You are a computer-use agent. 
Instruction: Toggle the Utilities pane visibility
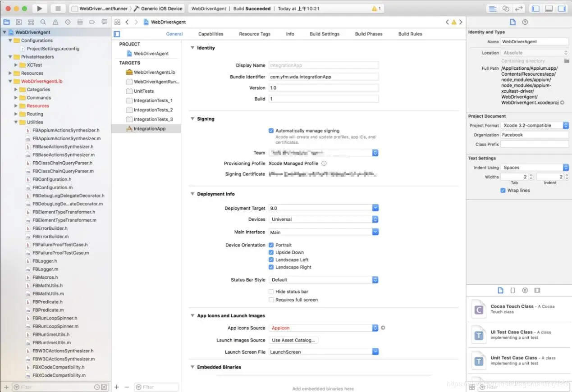pos(562,9)
